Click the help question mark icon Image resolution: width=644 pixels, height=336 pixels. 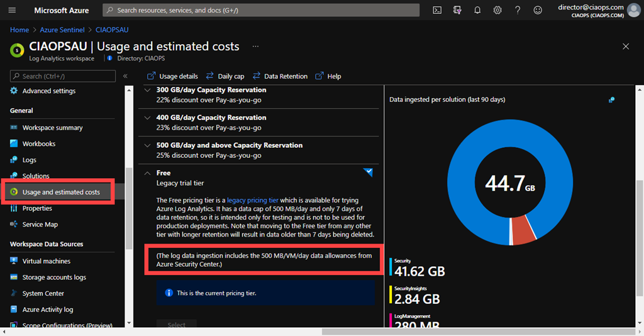click(518, 10)
